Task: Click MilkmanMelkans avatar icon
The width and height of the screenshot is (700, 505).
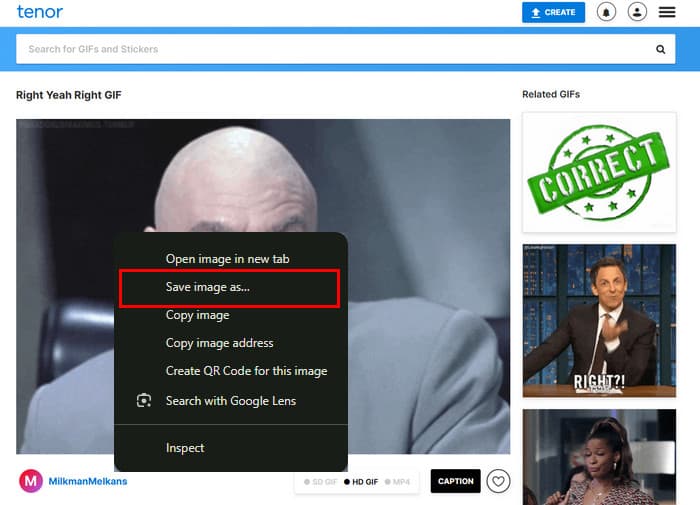Action: [x=31, y=481]
